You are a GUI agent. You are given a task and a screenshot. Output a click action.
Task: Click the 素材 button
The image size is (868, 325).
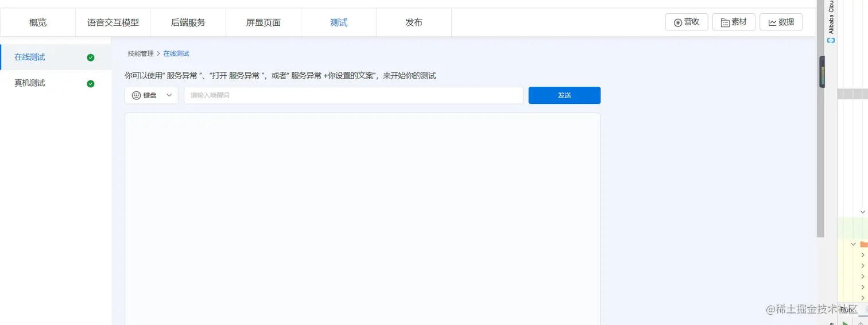(734, 22)
